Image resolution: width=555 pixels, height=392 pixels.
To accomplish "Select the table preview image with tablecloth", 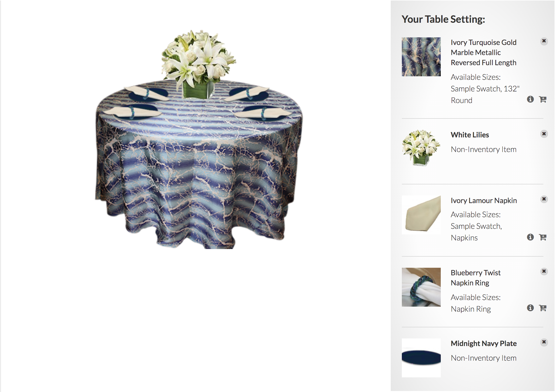I will pyautogui.click(x=199, y=139).
